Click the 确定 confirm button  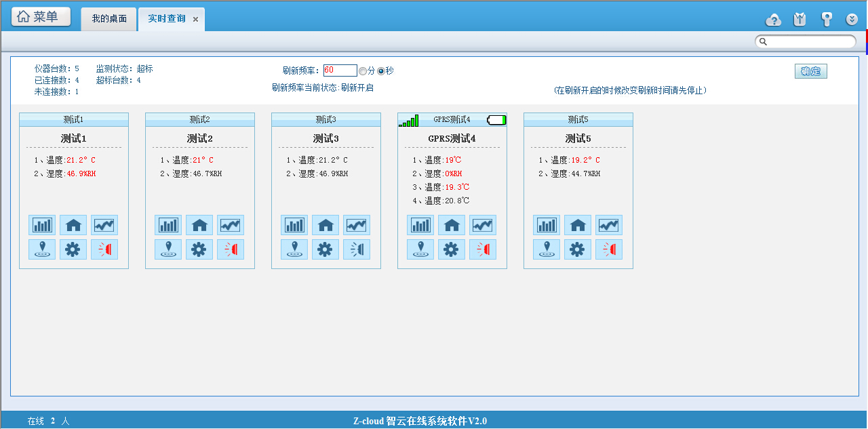click(x=810, y=71)
